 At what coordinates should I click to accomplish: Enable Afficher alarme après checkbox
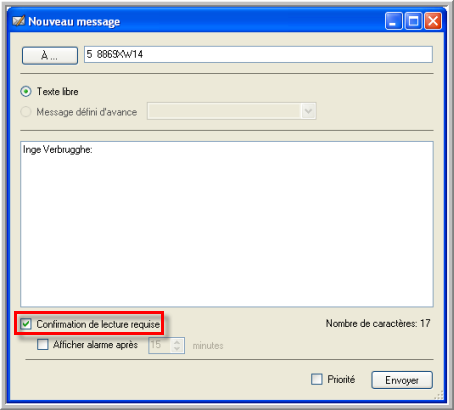coord(42,344)
